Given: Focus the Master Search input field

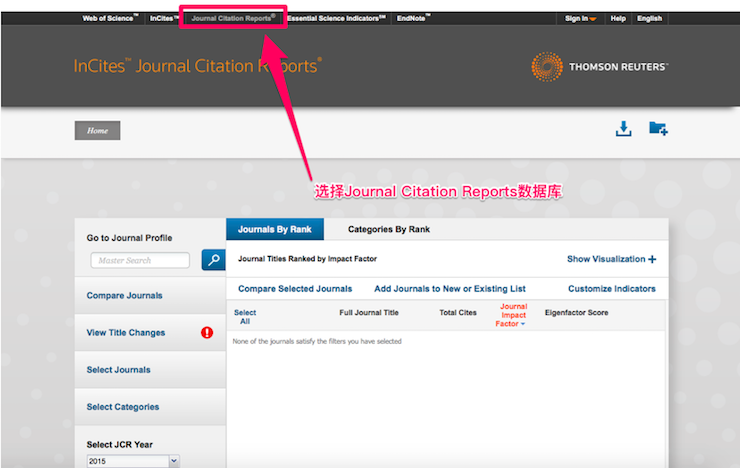Looking at the screenshot, I should coord(140,260).
